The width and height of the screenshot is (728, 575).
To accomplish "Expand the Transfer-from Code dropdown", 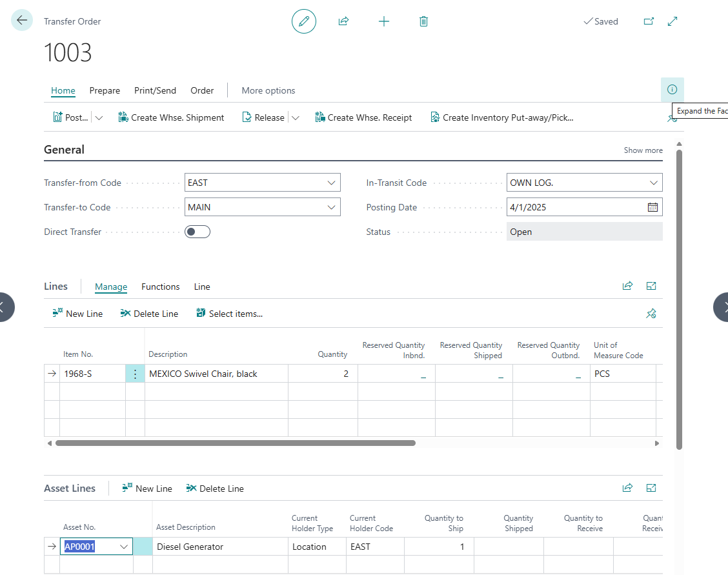I will pos(332,183).
